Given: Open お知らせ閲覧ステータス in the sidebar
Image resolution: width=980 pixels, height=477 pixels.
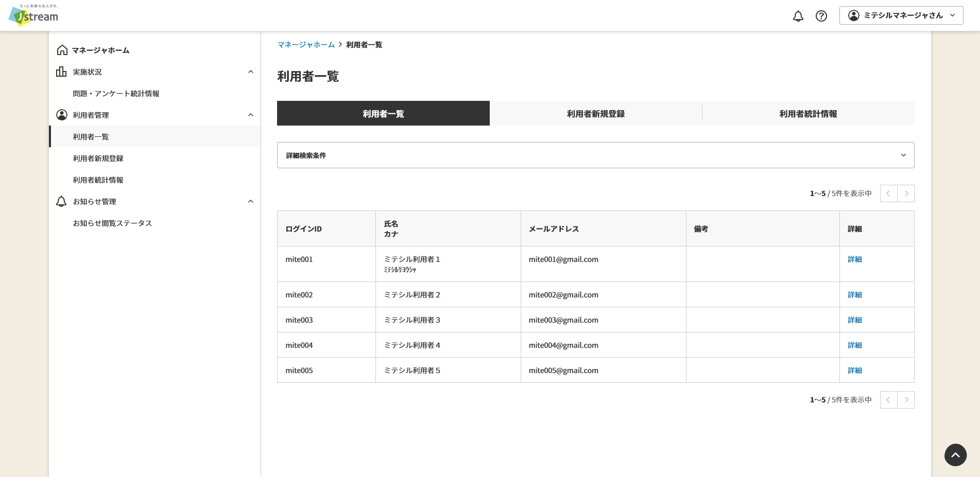Looking at the screenshot, I should [x=112, y=223].
